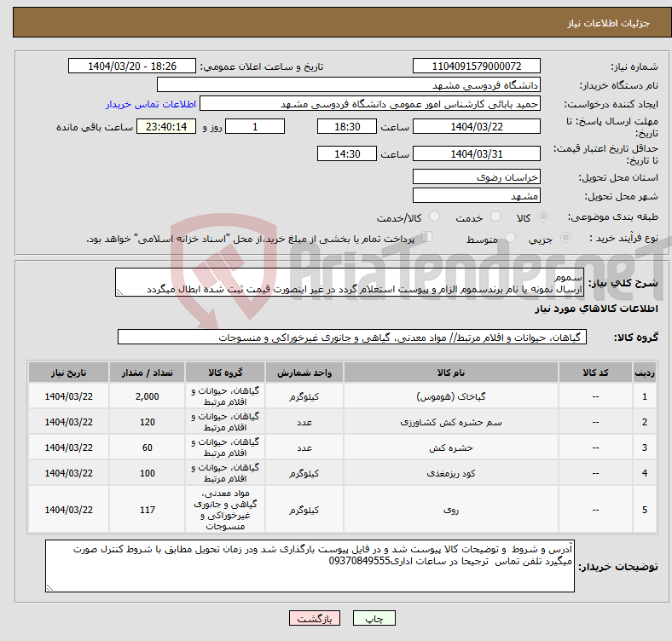Click the deadline time field 18:30

(347, 126)
